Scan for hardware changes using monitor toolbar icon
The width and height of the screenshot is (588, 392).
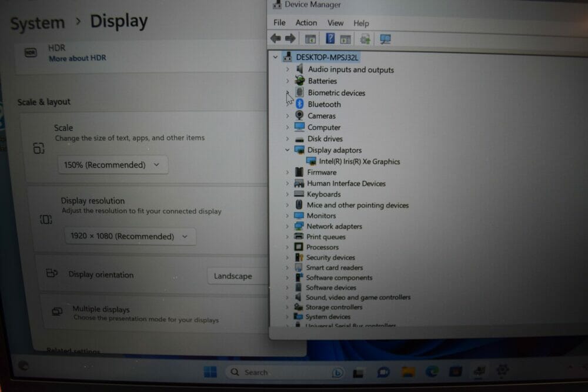pos(385,39)
